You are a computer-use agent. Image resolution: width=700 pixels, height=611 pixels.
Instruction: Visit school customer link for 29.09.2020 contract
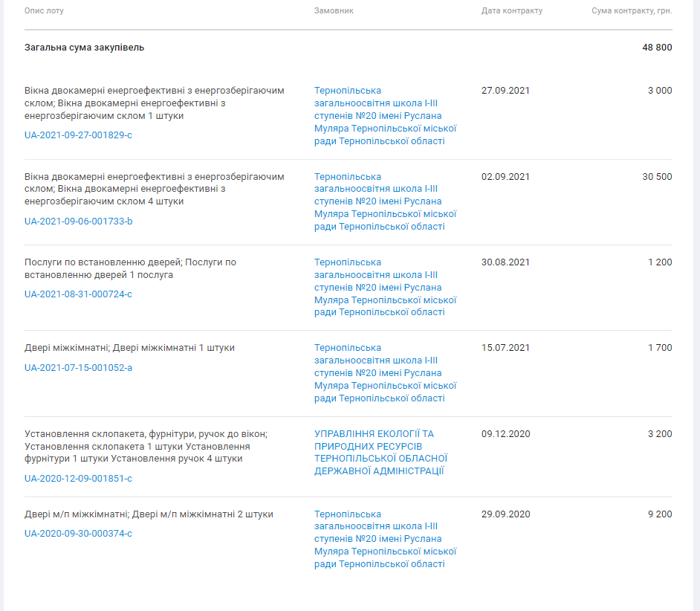pos(385,539)
